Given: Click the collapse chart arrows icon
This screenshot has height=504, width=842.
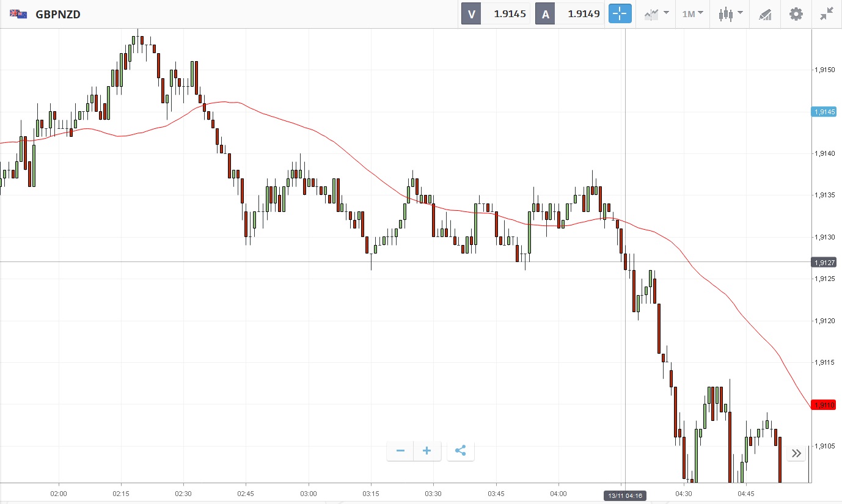Looking at the screenshot, I should [x=827, y=13].
